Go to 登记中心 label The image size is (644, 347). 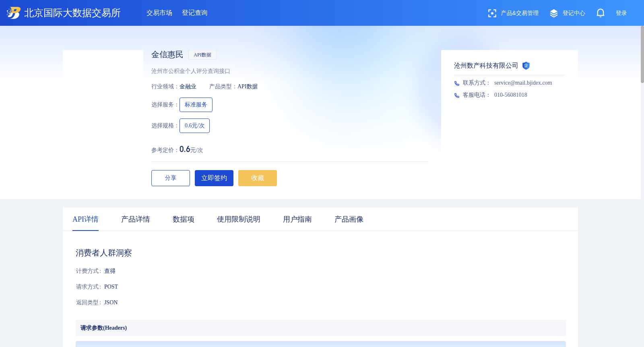[574, 13]
